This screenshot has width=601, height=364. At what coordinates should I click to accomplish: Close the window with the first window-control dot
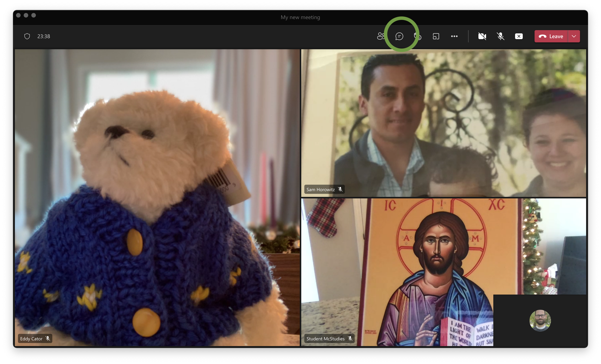click(x=18, y=15)
